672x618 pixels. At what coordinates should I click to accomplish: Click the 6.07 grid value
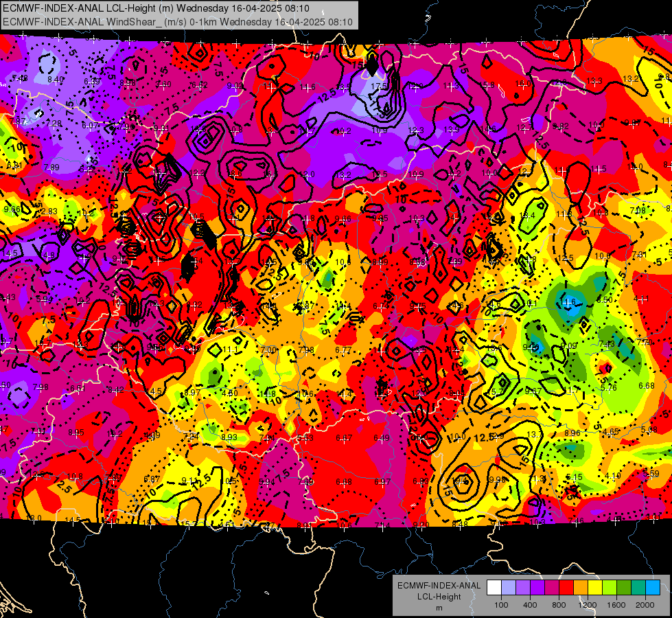90,125
